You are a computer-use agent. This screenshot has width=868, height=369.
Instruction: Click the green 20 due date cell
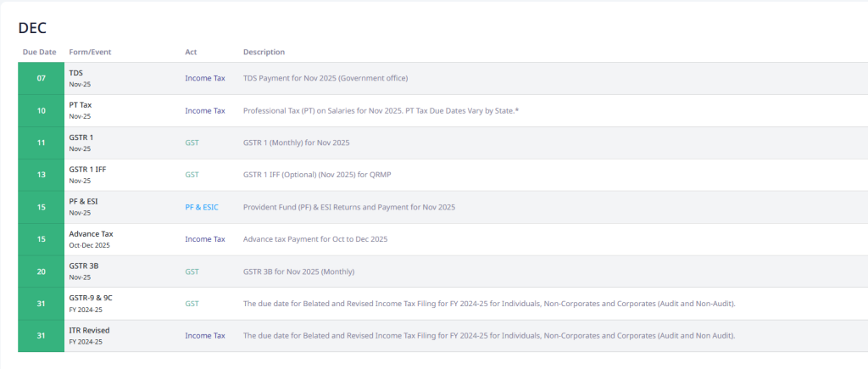click(x=41, y=271)
